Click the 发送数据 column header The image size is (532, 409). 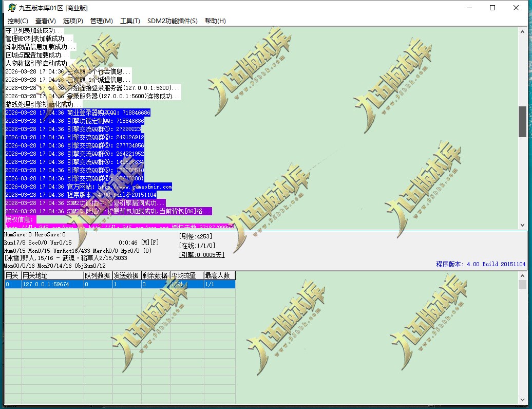coord(127,275)
